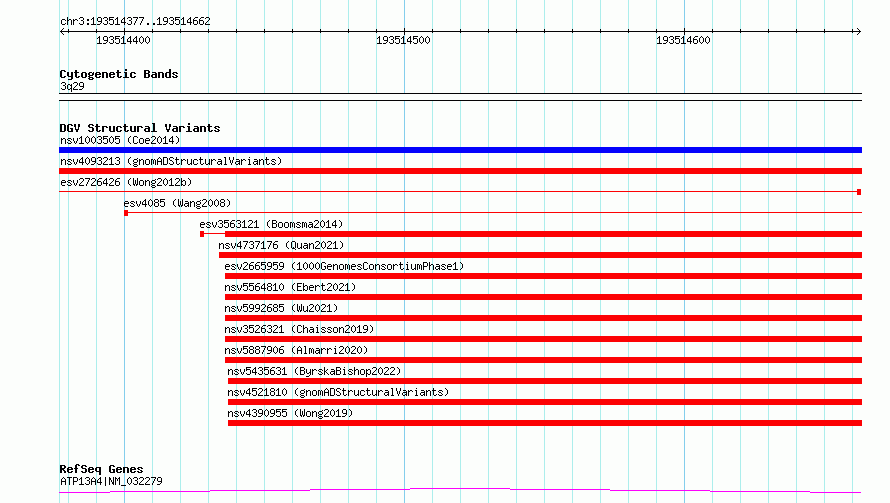Screen dimensions: 890x503
Task: Click the nsv3526321 (Chaisson2019) label
Action: point(299,329)
